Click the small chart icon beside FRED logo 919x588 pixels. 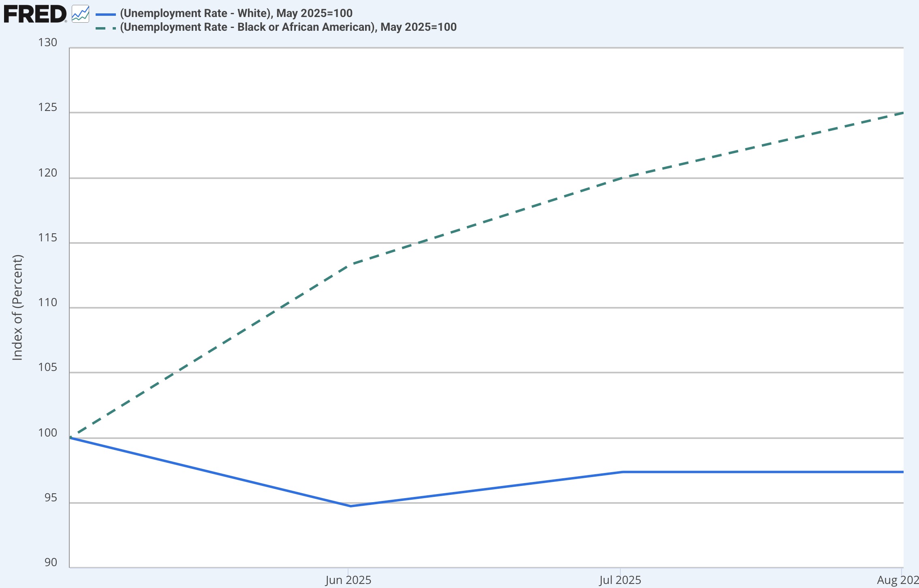pyautogui.click(x=80, y=14)
